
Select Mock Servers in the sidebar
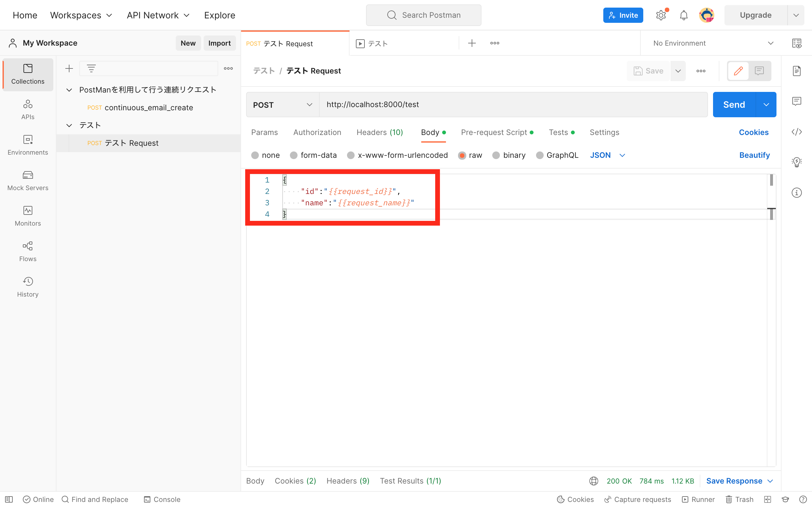[28, 180]
